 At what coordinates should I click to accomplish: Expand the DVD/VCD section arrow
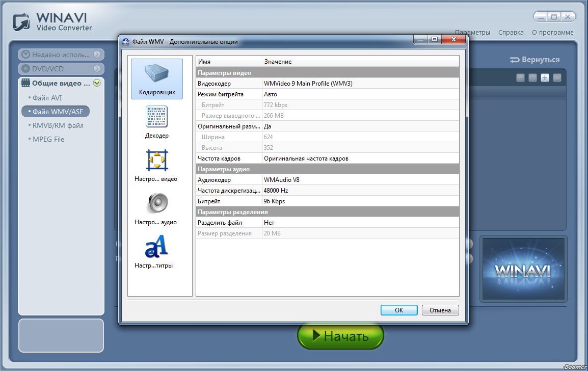(x=97, y=69)
